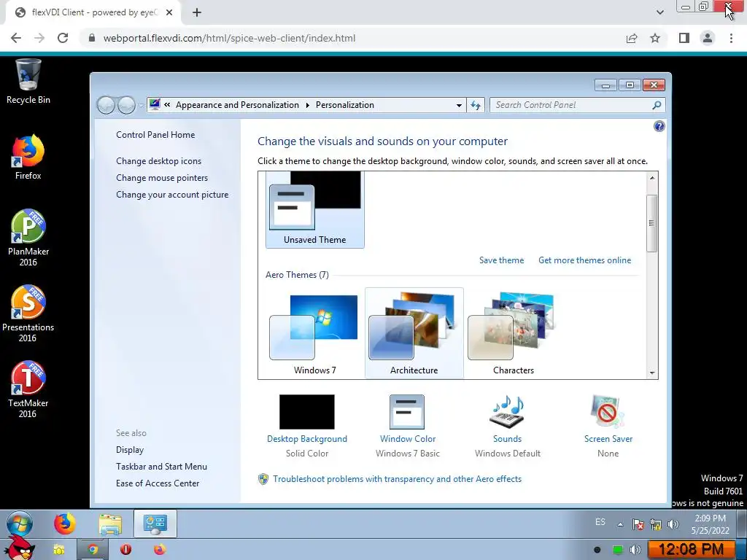
Task: Expand arrow after Appearance and Personalization
Action: click(x=307, y=105)
